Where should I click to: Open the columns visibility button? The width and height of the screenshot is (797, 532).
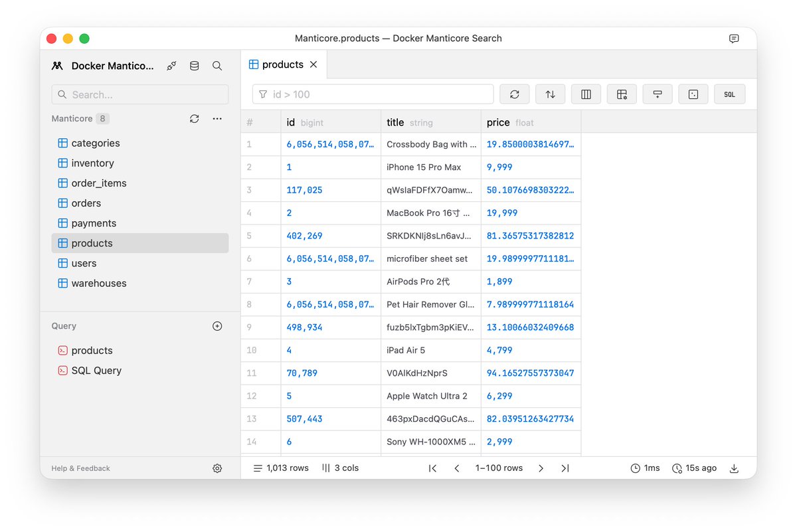(586, 94)
